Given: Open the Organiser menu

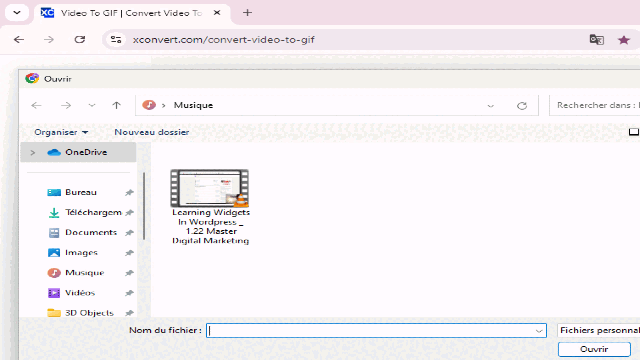Looking at the screenshot, I should [61, 132].
